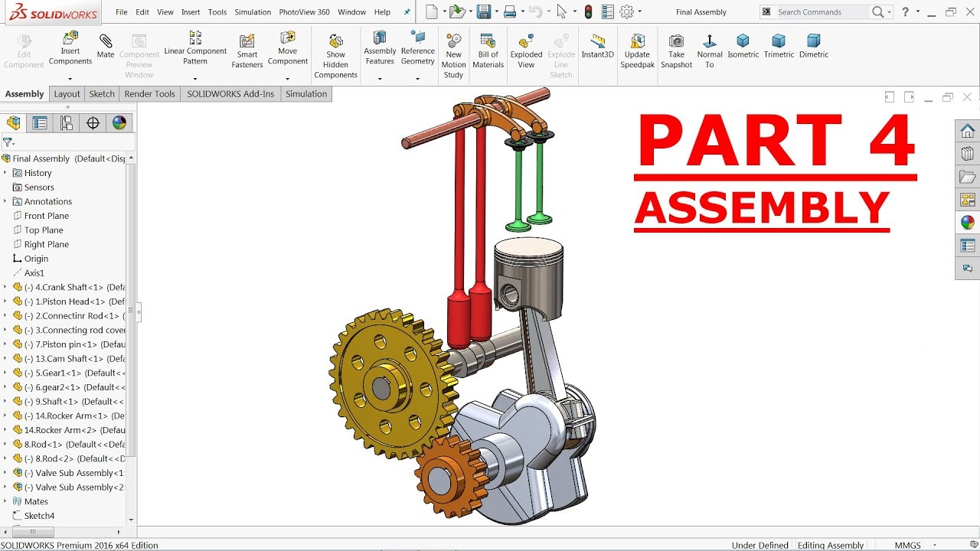980x551 pixels.
Task: Click the Insert Components tool
Action: 70,47
